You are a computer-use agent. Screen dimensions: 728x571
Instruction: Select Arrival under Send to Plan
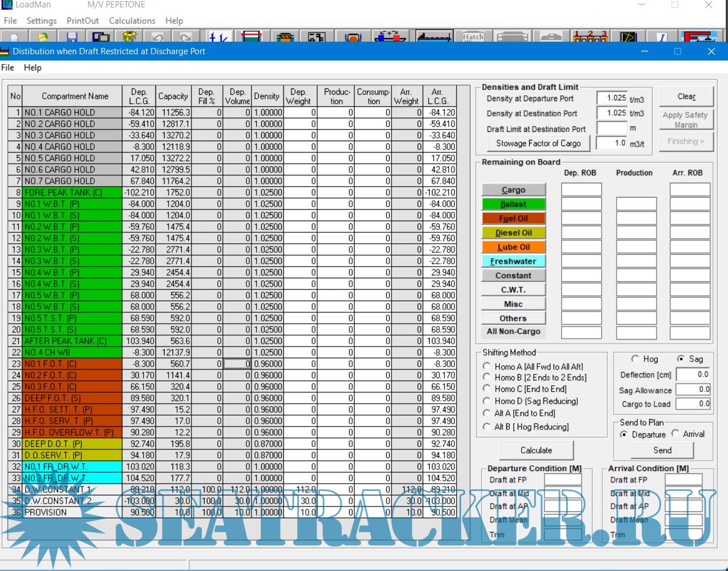tap(675, 434)
